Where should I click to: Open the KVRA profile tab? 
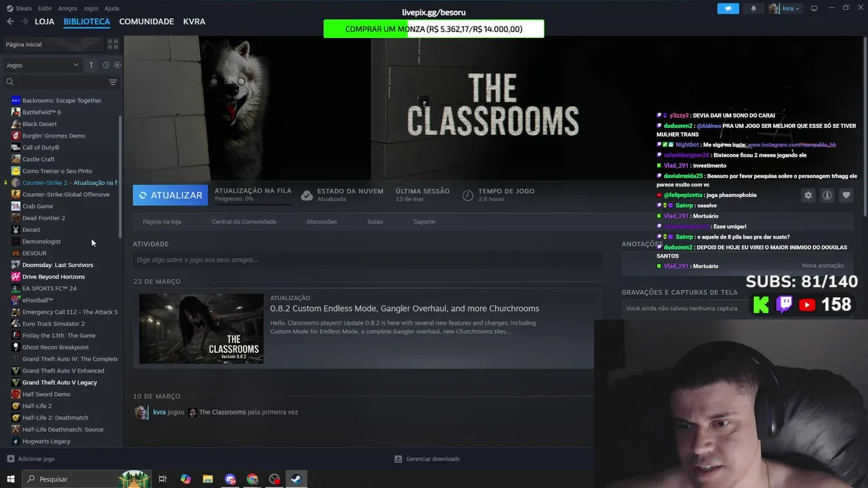pos(194,22)
